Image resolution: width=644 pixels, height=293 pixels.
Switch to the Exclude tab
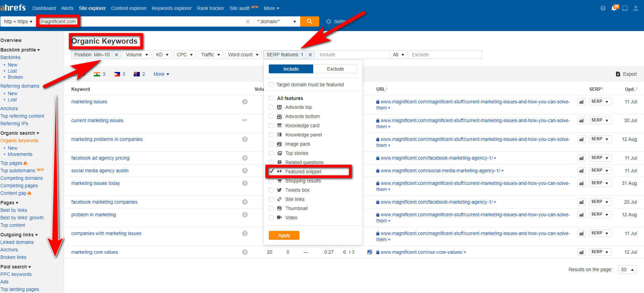pos(335,69)
